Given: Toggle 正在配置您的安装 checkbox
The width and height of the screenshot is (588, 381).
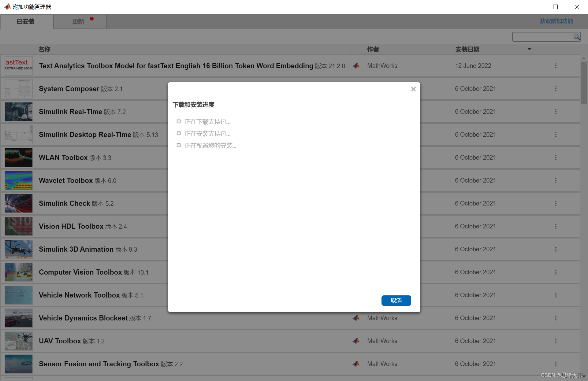Looking at the screenshot, I should point(179,145).
